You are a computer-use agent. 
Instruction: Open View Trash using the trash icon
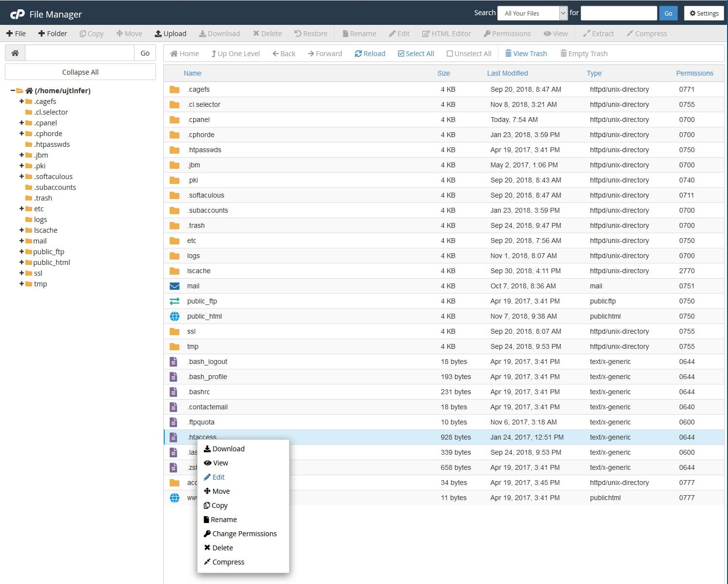[526, 53]
